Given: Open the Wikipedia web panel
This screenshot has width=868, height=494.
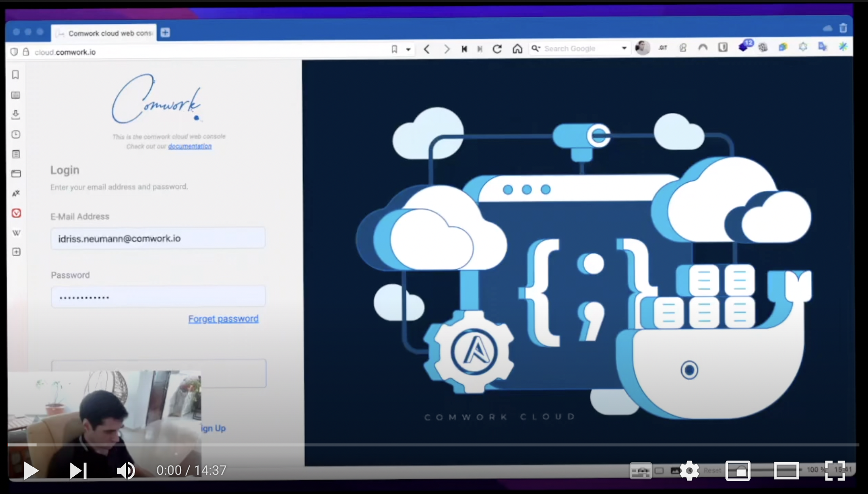Looking at the screenshot, I should point(16,233).
